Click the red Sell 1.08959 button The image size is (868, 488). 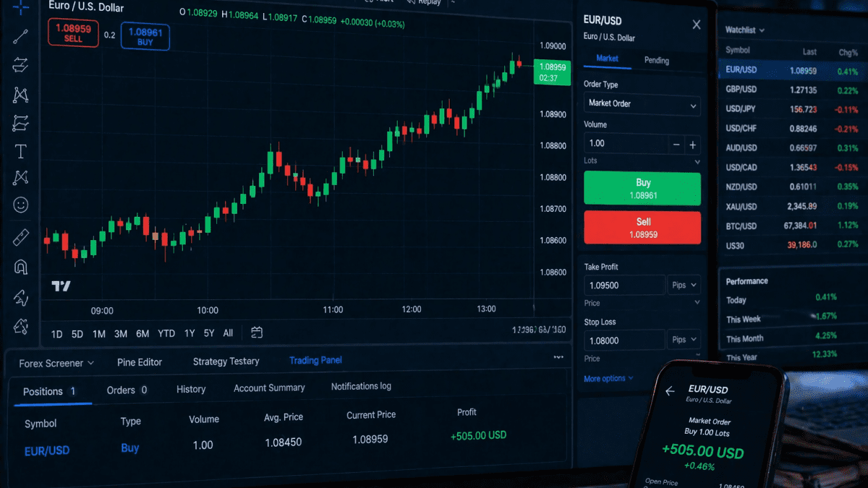[x=642, y=226]
